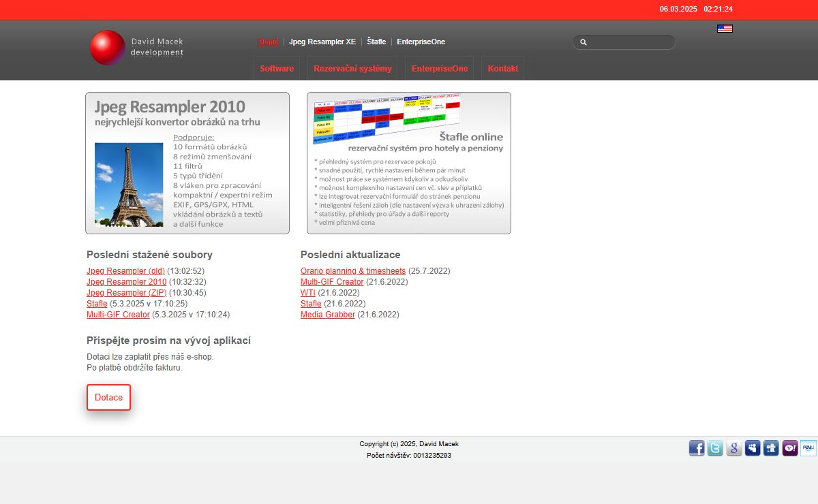The height and width of the screenshot is (504, 818).
Task: Download Jpeg Resampler (ZIP) link
Action: 127,293
